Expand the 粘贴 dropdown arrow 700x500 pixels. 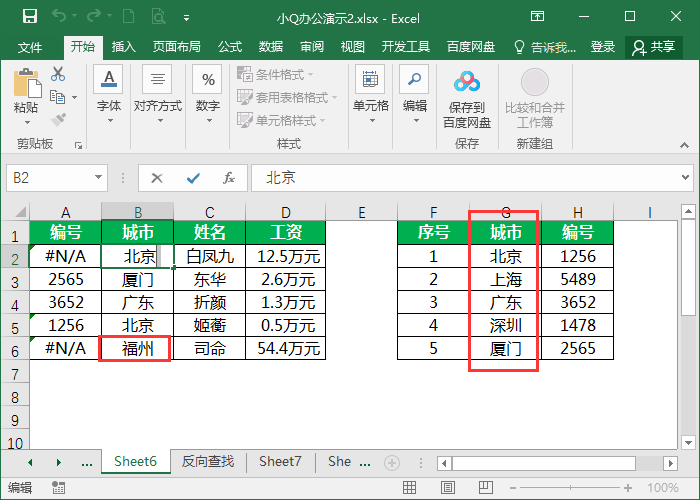(x=27, y=122)
